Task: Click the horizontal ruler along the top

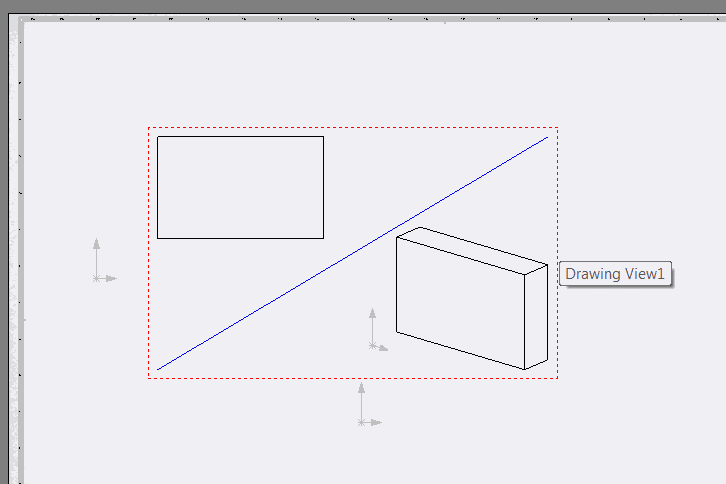Action: click(x=370, y=19)
